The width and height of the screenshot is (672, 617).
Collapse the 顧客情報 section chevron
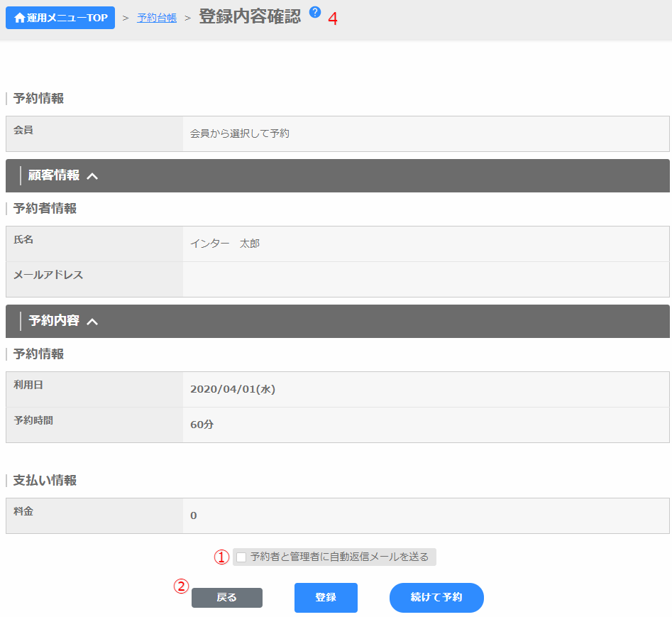(92, 176)
